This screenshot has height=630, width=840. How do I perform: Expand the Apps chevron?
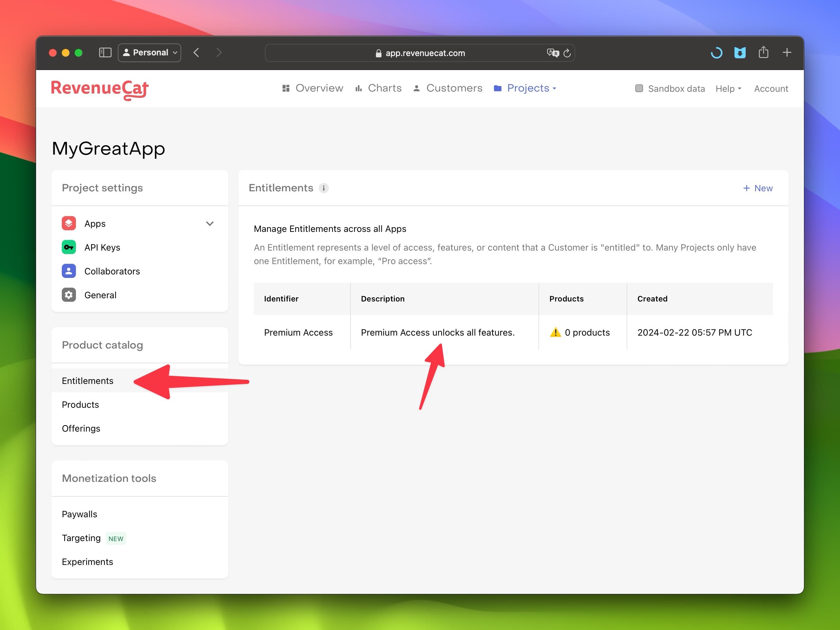(x=210, y=224)
